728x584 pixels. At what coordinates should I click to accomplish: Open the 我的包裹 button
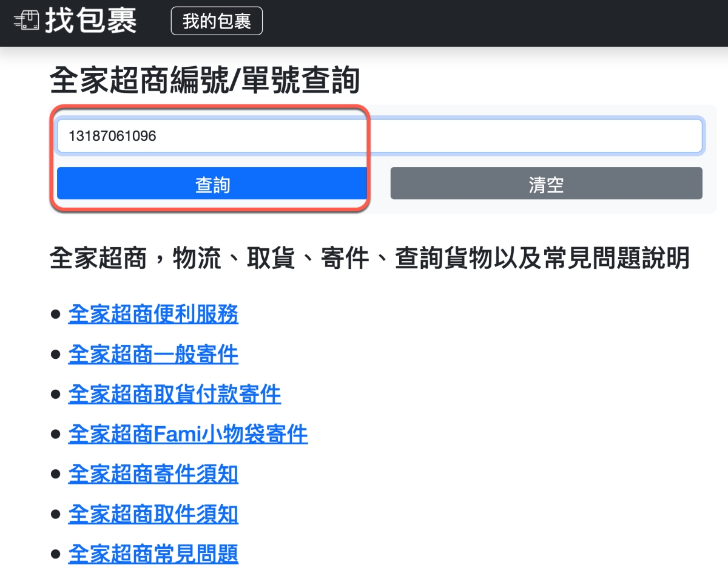[217, 21]
